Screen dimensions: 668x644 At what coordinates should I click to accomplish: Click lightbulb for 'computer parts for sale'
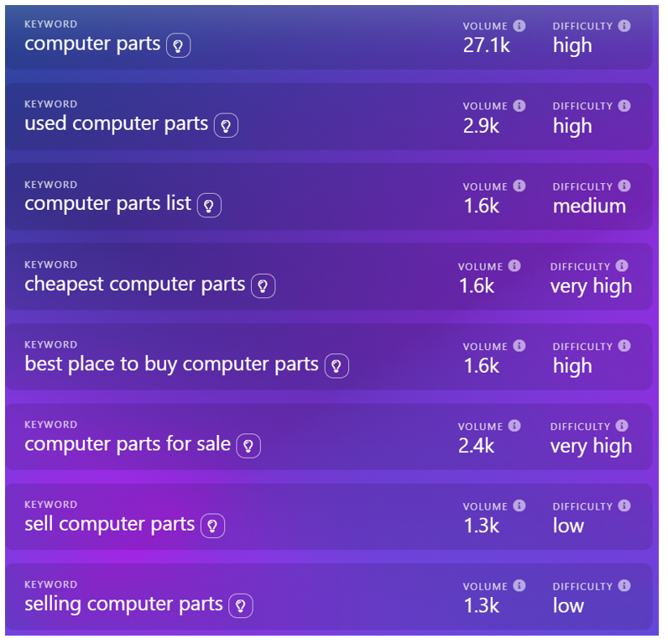[x=248, y=446]
